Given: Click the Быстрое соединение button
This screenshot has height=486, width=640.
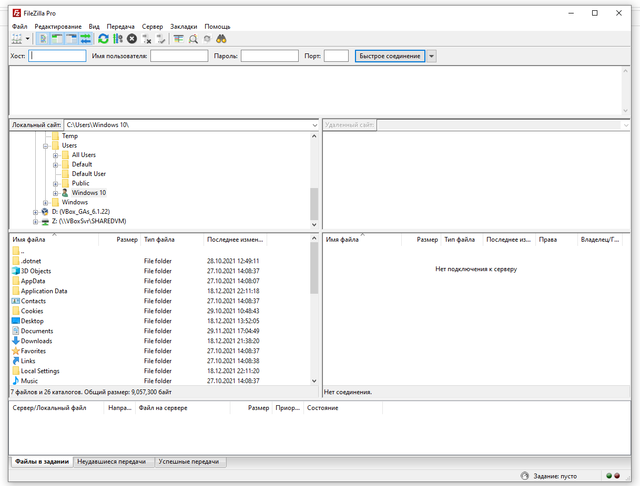Looking at the screenshot, I should point(390,56).
